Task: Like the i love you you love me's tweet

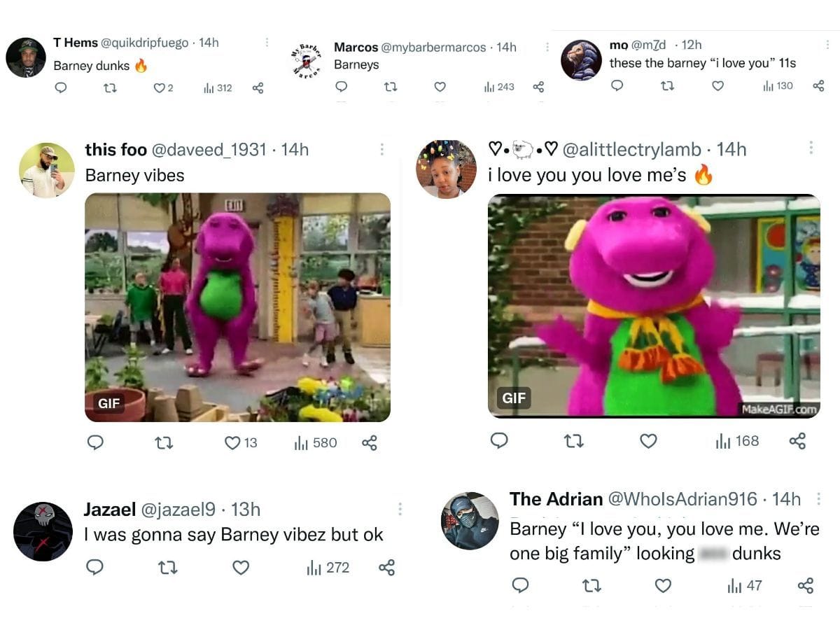Action: 648,441
